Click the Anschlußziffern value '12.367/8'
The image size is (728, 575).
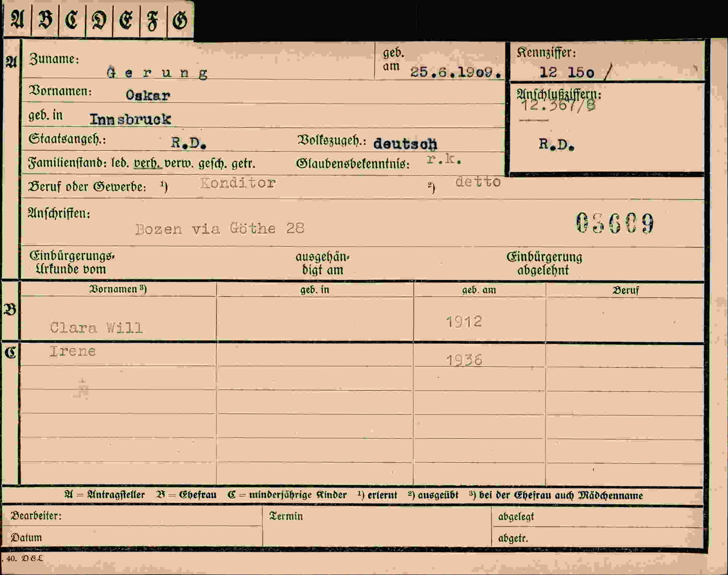[x=558, y=106]
